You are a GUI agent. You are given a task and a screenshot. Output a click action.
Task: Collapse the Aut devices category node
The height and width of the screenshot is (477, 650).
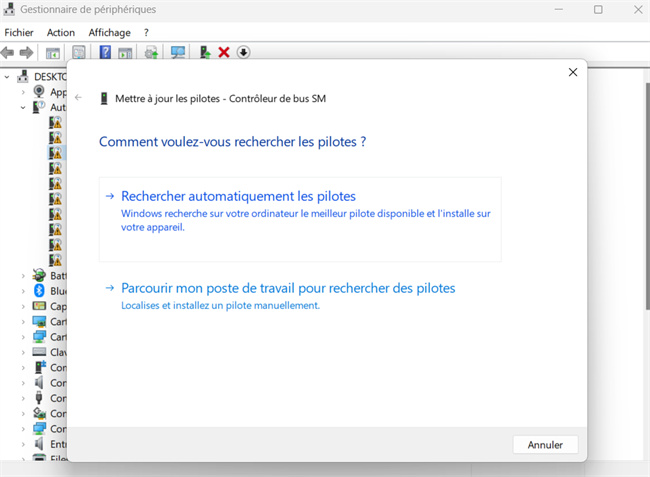[x=23, y=107]
